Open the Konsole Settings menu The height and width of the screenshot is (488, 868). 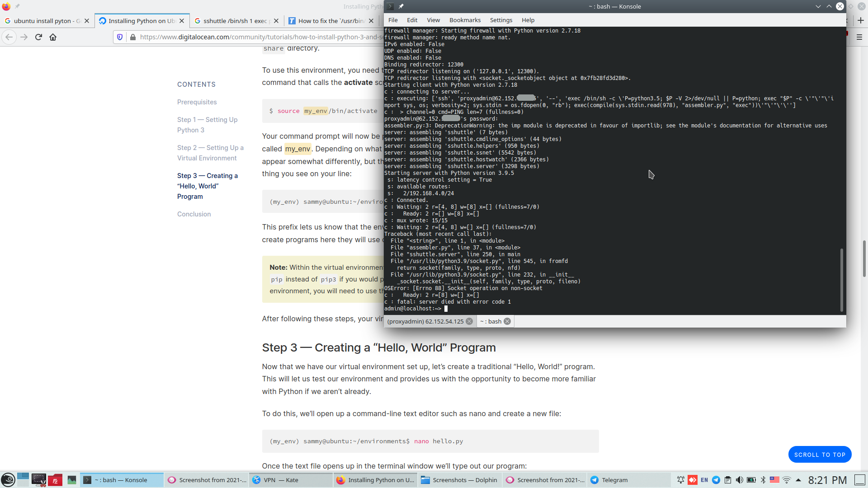pyautogui.click(x=501, y=20)
